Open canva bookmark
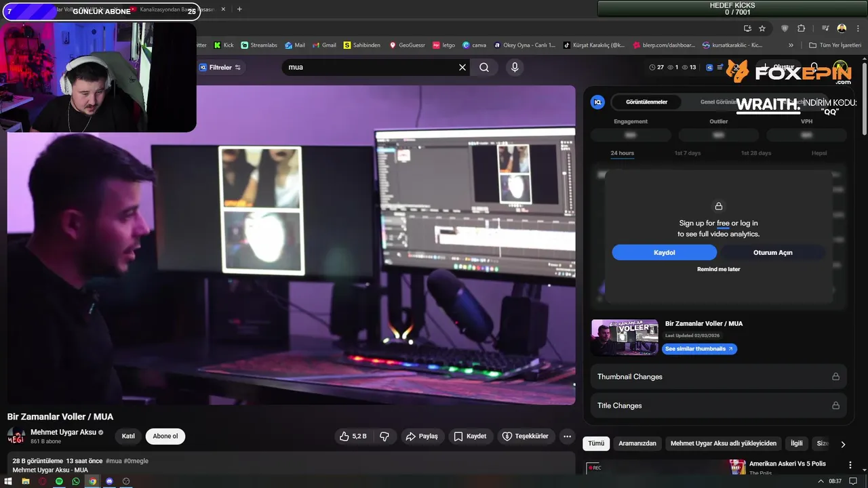868x488 pixels. click(x=474, y=45)
